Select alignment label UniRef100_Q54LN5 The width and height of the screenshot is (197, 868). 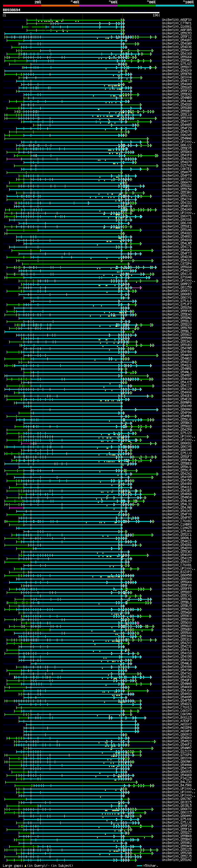pyautogui.click(x=177, y=243)
